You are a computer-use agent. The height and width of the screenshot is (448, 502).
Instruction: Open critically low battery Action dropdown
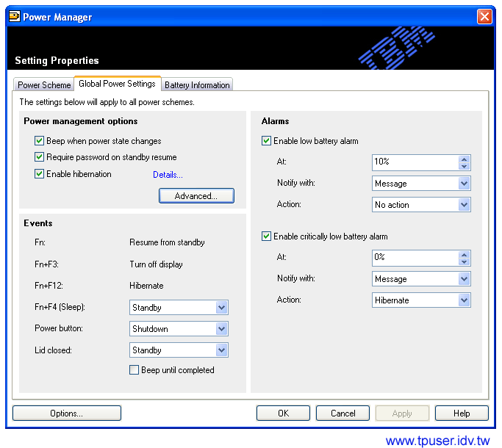coord(464,300)
